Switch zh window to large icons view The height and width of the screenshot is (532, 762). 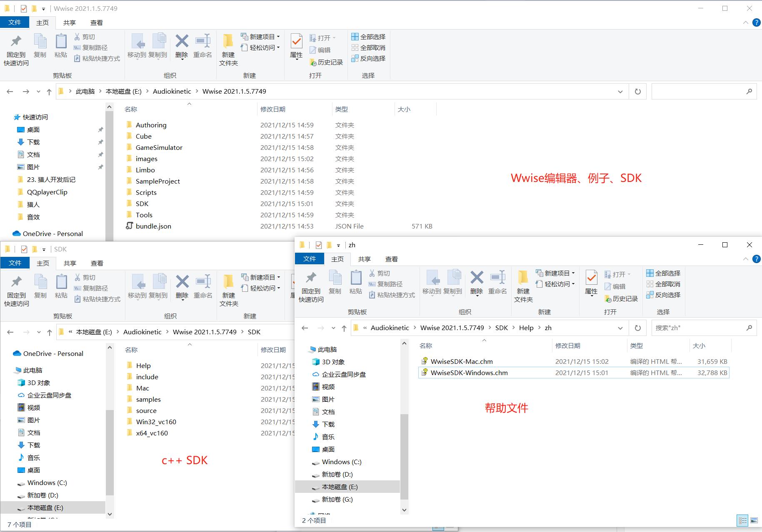[x=754, y=520]
